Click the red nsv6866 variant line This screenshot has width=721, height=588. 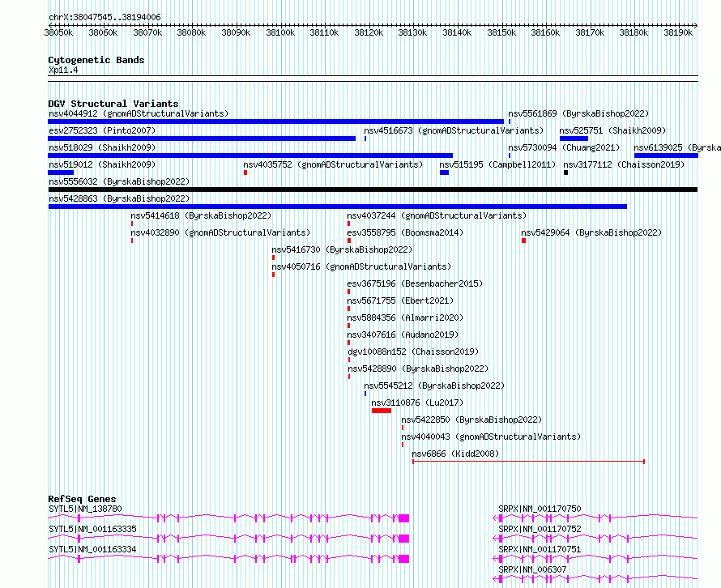point(528,461)
